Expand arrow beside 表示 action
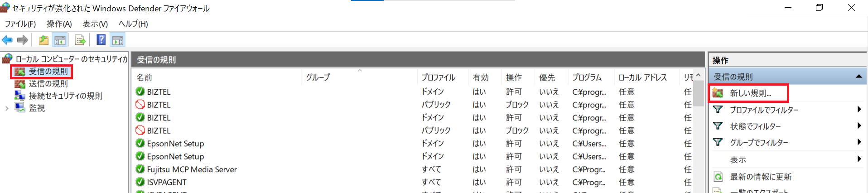Screen dimensions: 868x193 tap(859, 159)
